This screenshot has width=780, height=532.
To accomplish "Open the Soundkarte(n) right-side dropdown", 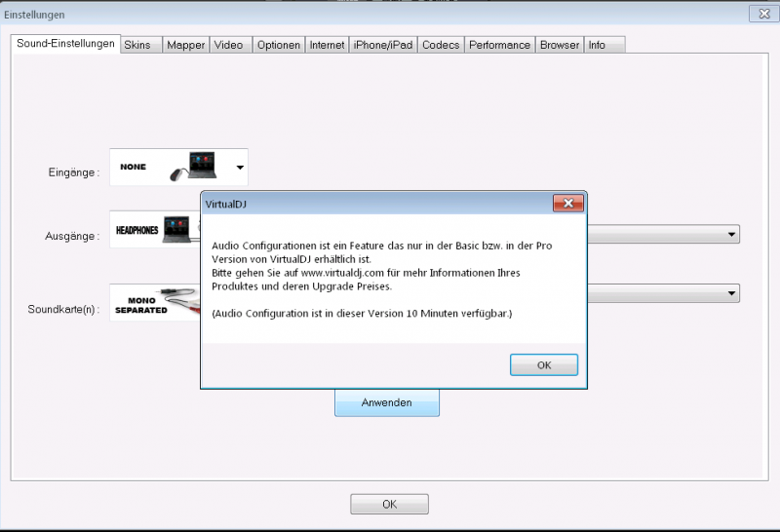I will (x=731, y=293).
